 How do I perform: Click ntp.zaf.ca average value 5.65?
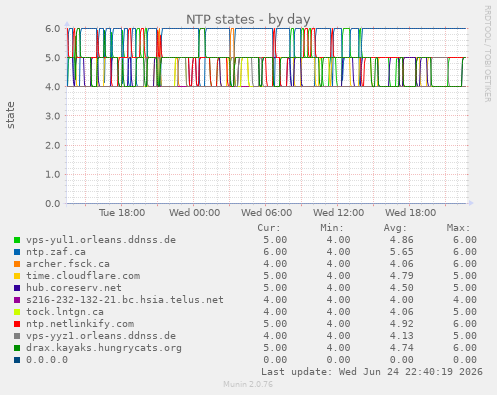click(402, 252)
